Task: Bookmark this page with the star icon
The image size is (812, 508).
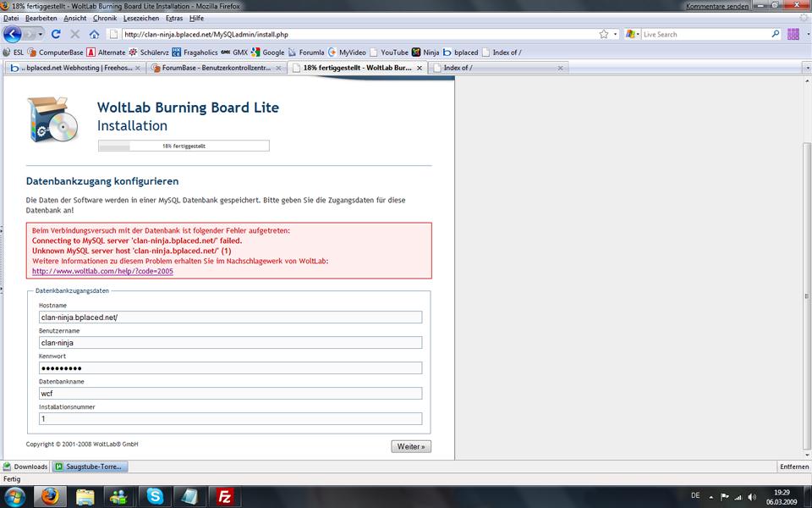Action: pyautogui.click(x=604, y=34)
